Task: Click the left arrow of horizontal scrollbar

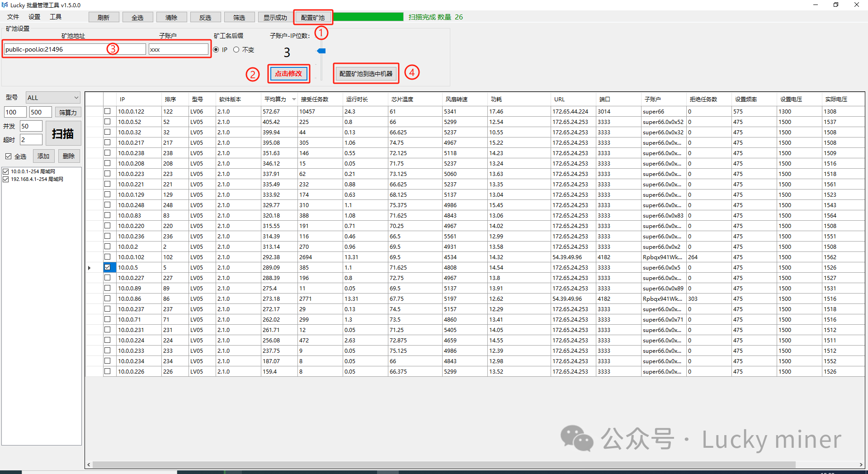Action: point(89,465)
